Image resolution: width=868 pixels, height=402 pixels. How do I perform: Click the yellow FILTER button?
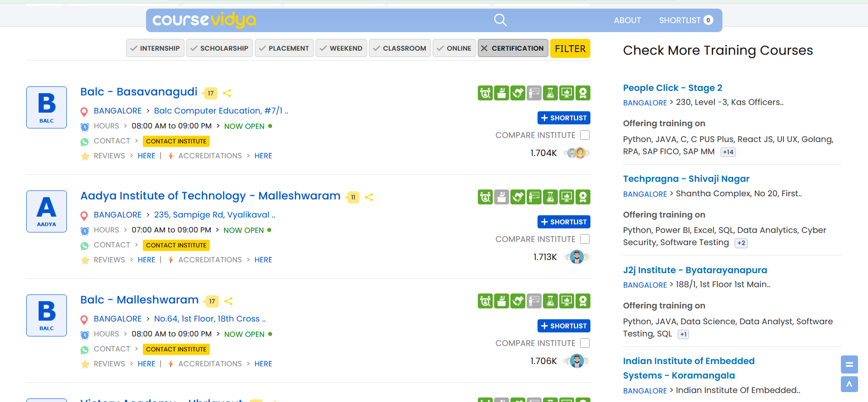[570, 48]
